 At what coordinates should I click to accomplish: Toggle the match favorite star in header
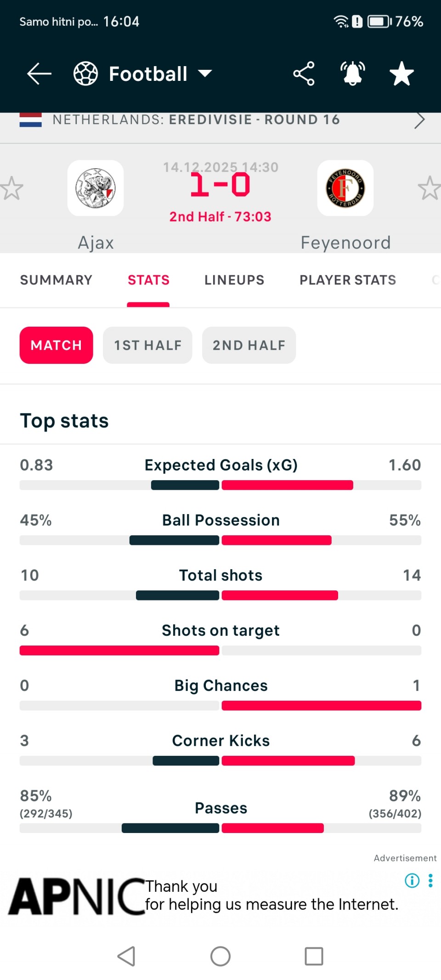(401, 74)
